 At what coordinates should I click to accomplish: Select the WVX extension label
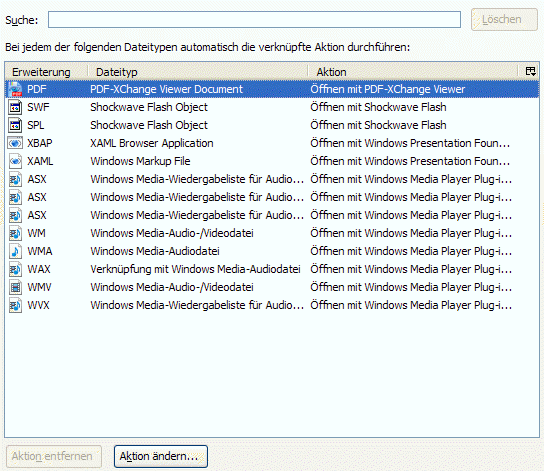pos(38,306)
